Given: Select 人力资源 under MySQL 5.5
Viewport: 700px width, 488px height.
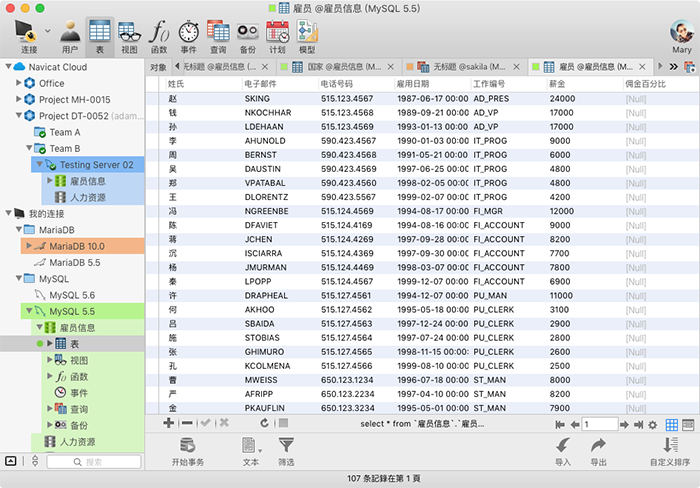Looking at the screenshot, I should [78, 442].
